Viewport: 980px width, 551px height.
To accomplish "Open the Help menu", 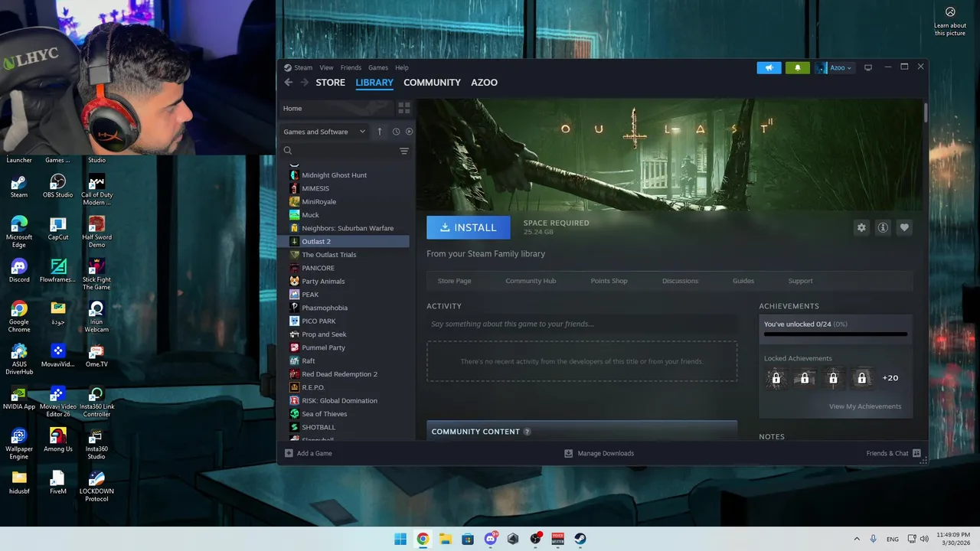I will (402, 67).
